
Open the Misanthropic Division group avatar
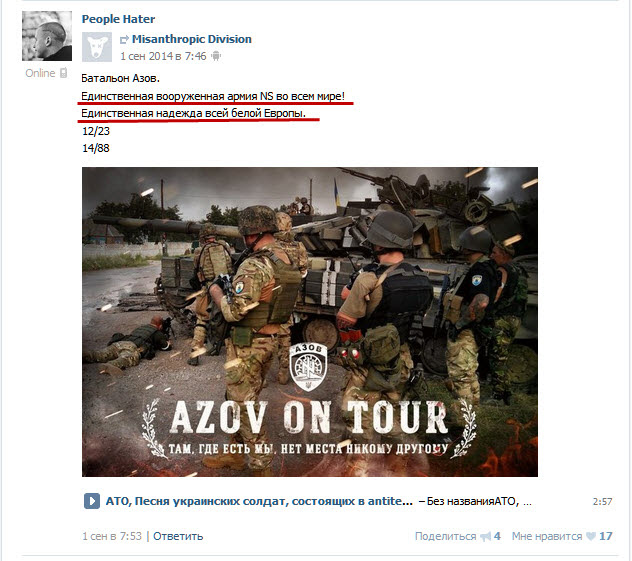(97, 47)
